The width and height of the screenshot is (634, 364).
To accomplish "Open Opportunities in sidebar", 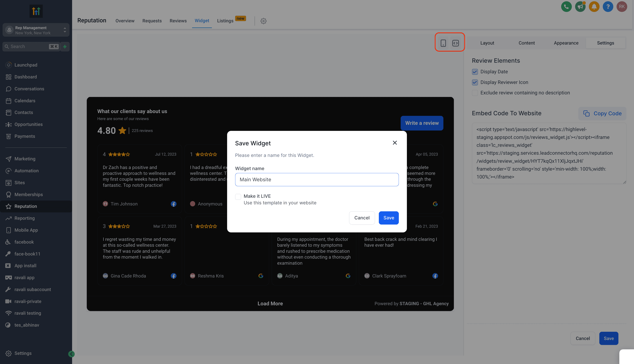I will pyautogui.click(x=28, y=124).
